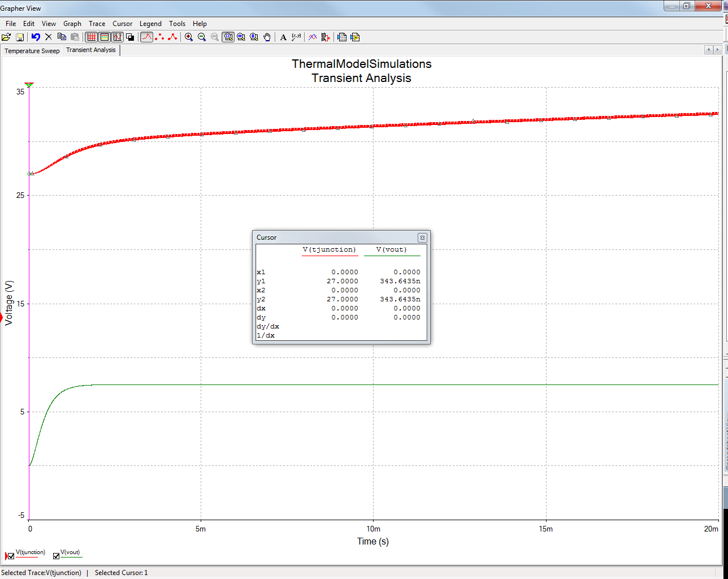
Task: Select the line-and-symbols trace style icon
Action: pos(172,37)
